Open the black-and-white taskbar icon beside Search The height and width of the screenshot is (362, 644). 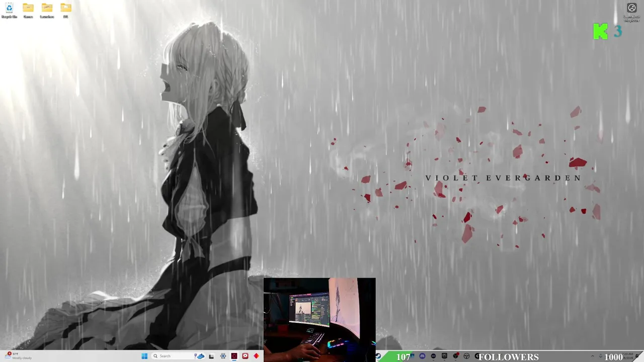point(211,356)
